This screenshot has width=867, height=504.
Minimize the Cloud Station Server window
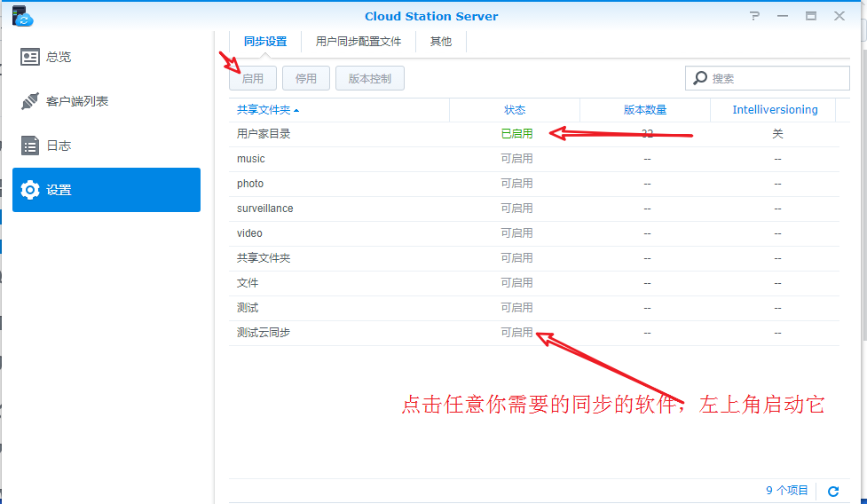point(783,16)
